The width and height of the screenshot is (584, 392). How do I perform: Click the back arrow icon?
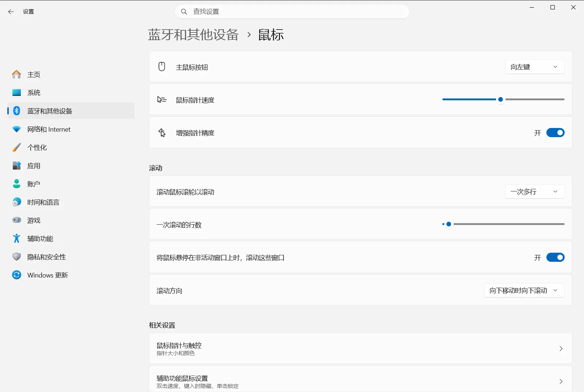coord(11,12)
